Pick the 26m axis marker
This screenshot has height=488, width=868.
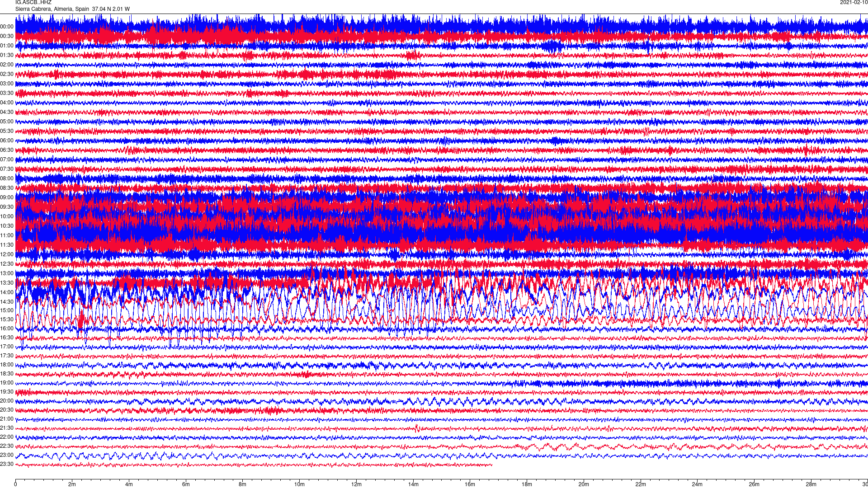click(x=754, y=484)
